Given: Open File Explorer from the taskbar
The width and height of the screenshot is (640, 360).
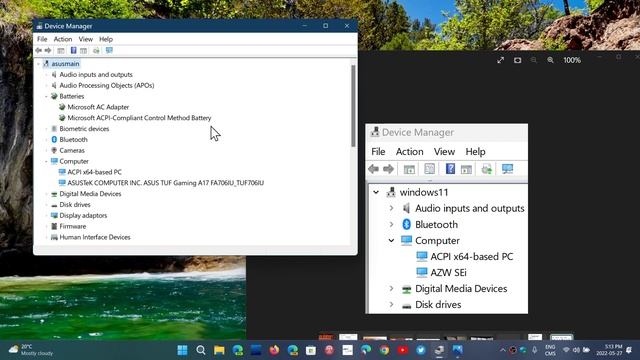Looking at the screenshot, I should click(x=219, y=350).
